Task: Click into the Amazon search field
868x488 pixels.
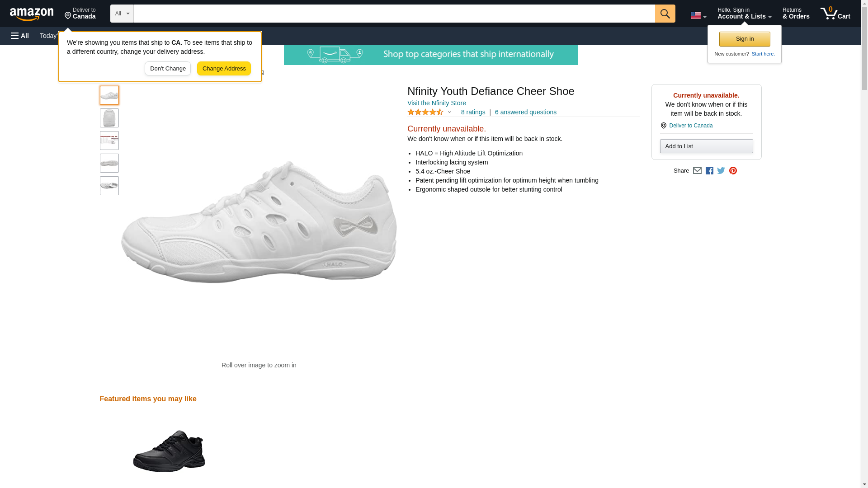Action: [x=393, y=14]
